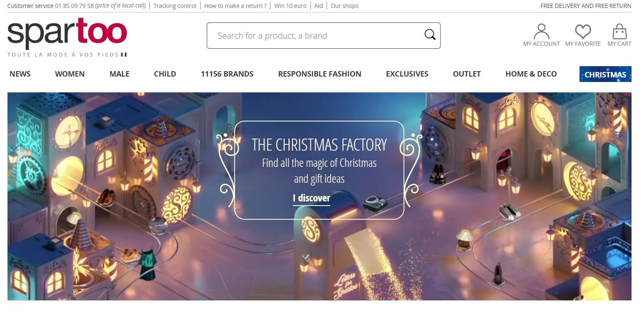Open My Favorite heart icon
Screen dimensions: 644x315
pyautogui.click(x=583, y=32)
